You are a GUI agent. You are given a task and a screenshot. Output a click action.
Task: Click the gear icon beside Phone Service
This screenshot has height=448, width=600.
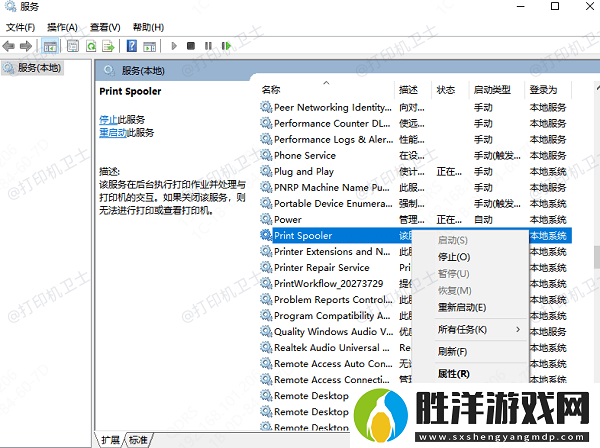pos(266,155)
